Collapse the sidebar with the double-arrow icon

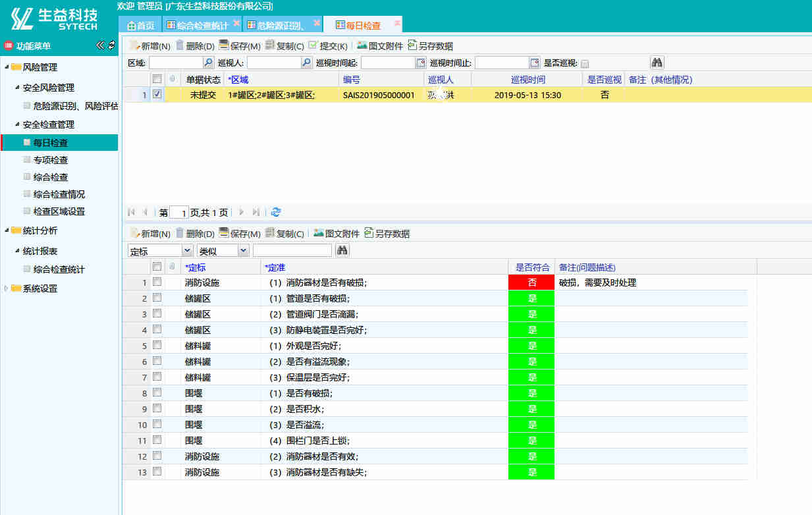point(100,45)
